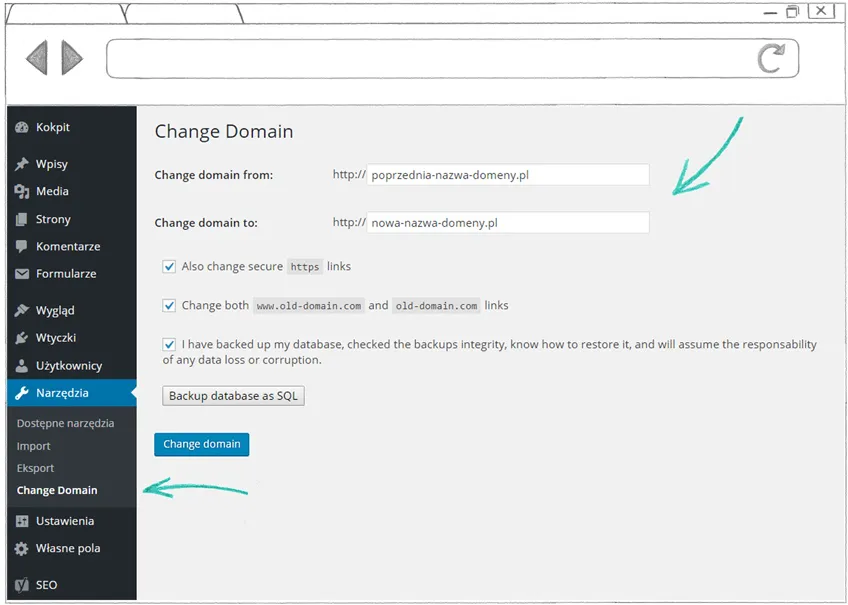
Task: Focus the "Change domain to" text field
Action: pyautogui.click(x=508, y=223)
